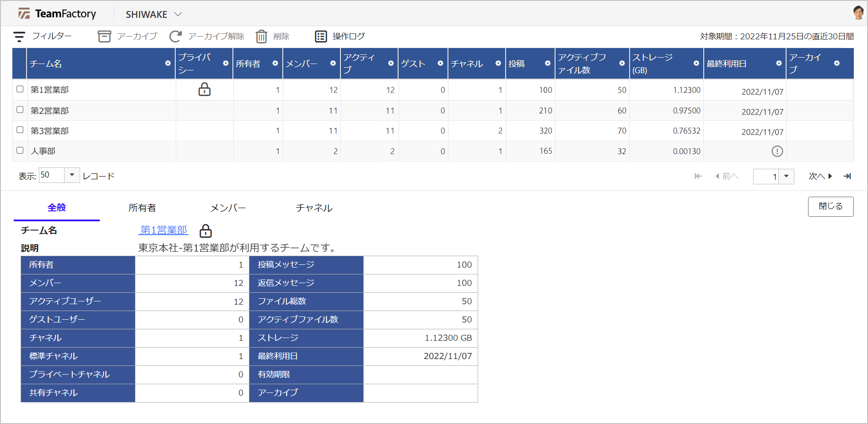
Task: Open the ストレージ column settings gear
Action: (x=696, y=64)
